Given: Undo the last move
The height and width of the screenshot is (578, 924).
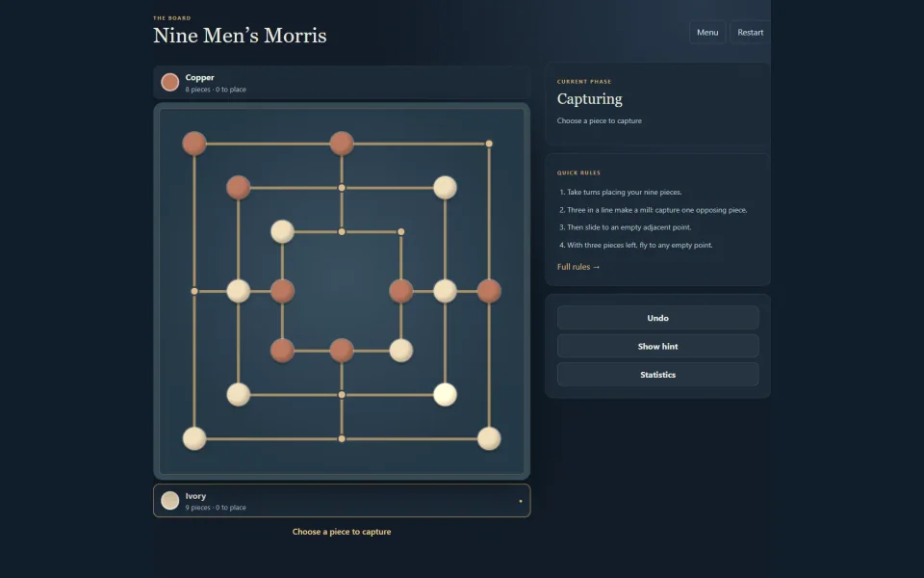Looking at the screenshot, I should [657, 318].
